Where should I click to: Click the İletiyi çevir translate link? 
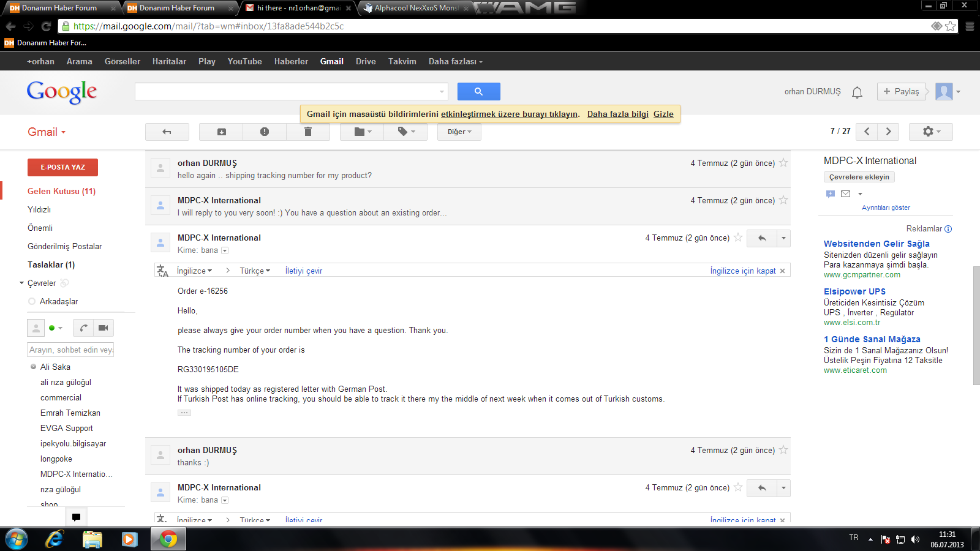tap(304, 271)
